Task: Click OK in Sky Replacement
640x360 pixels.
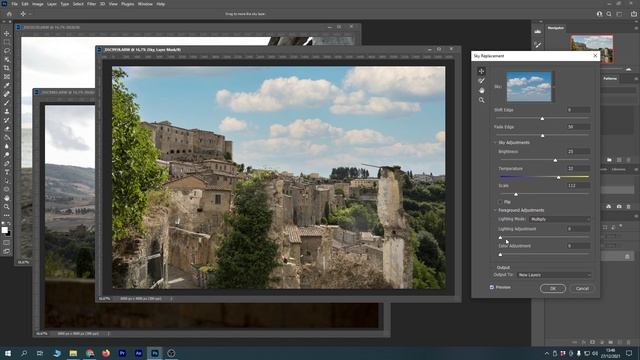Action: (553, 289)
